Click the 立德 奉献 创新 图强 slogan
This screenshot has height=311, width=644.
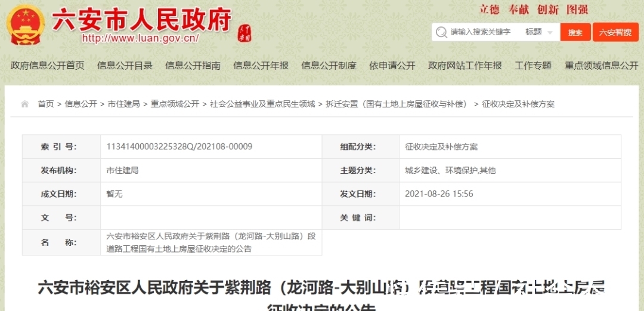pos(534,10)
